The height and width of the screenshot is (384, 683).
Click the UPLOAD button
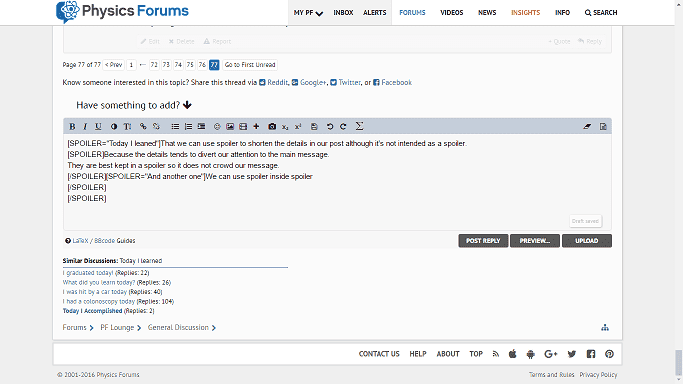point(587,241)
